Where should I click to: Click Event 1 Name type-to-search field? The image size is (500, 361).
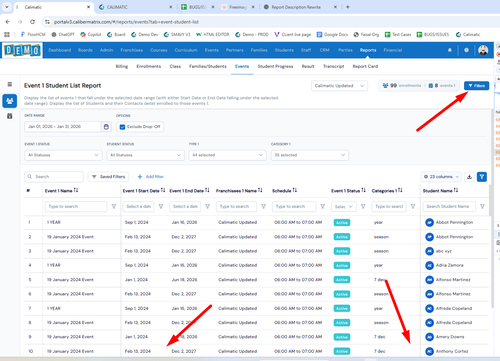[76, 207]
